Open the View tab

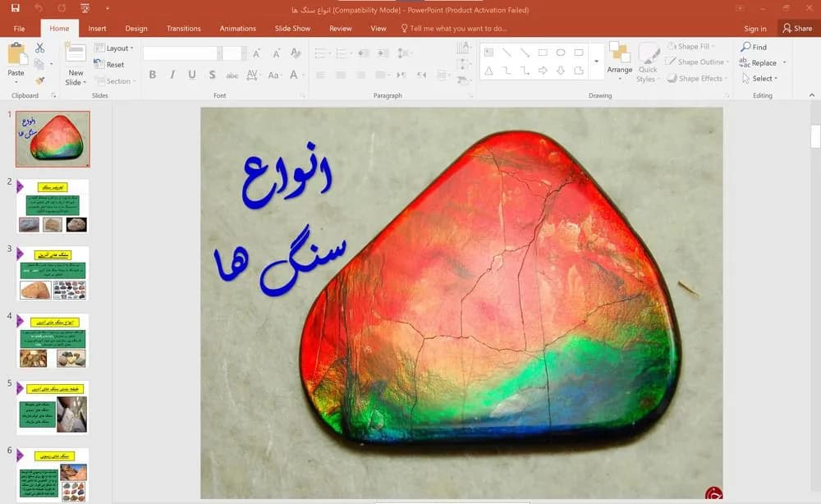378,28
